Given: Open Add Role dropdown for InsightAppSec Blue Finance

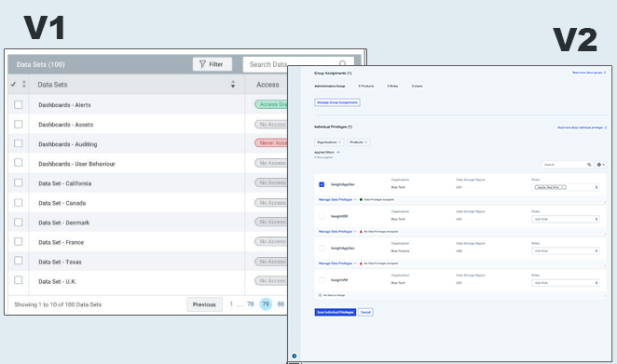Looking at the screenshot, I should coord(566,250).
